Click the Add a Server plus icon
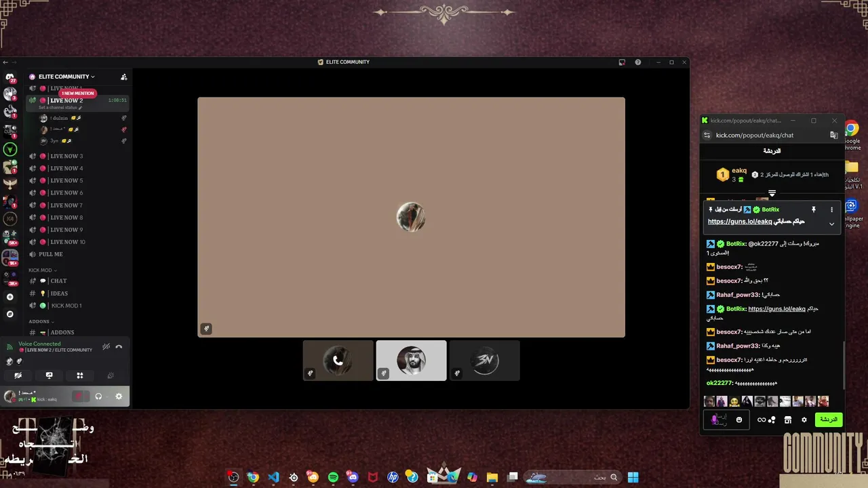The image size is (868, 488). (9, 297)
